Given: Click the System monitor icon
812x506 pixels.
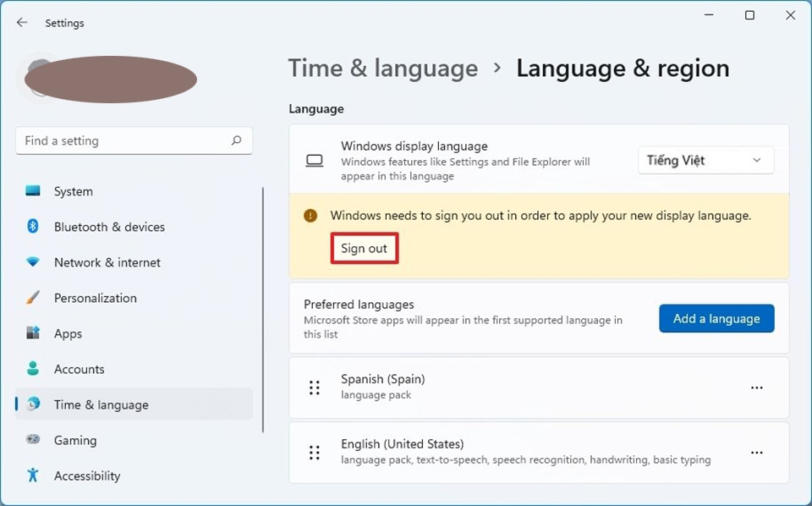Looking at the screenshot, I should tap(33, 190).
